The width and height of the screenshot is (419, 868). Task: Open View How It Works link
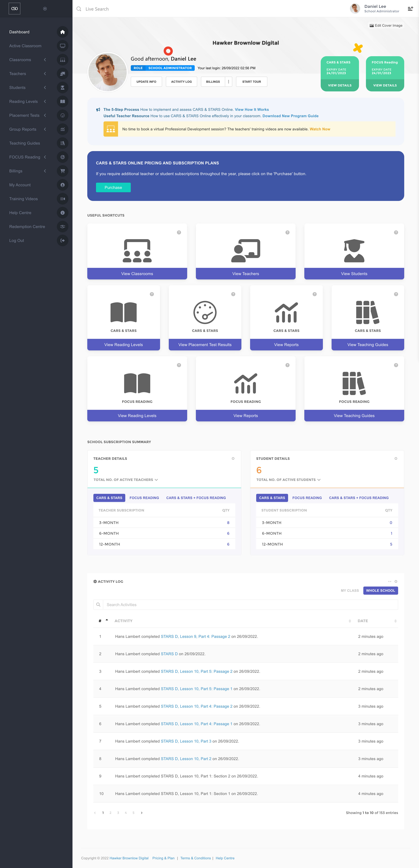pyautogui.click(x=252, y=110)
